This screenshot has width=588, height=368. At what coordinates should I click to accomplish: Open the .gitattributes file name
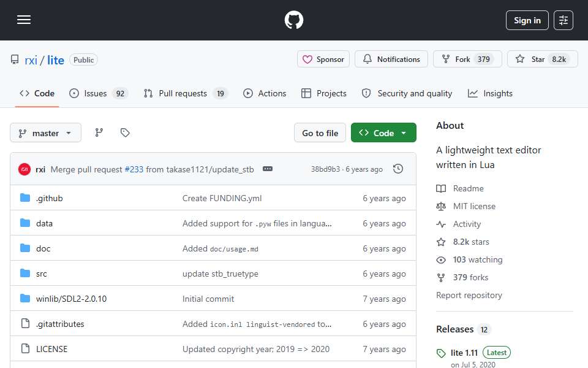(x=60, y=324)
